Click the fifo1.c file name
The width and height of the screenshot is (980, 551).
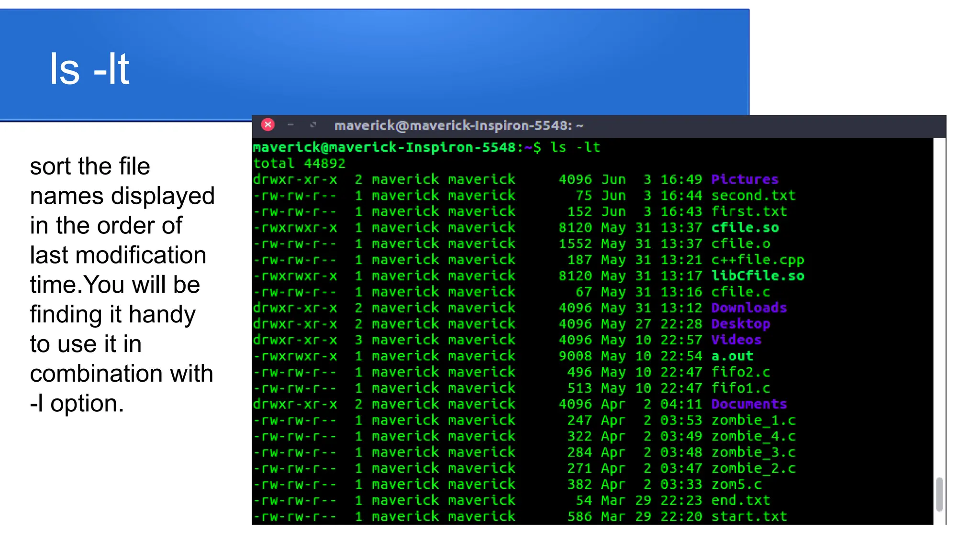741,388
